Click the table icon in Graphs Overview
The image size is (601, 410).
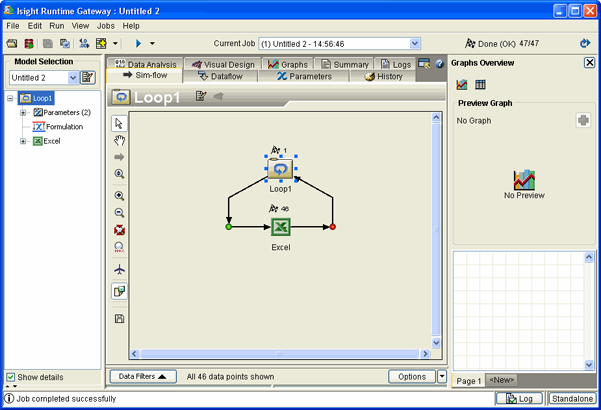(x=480, y=84)
